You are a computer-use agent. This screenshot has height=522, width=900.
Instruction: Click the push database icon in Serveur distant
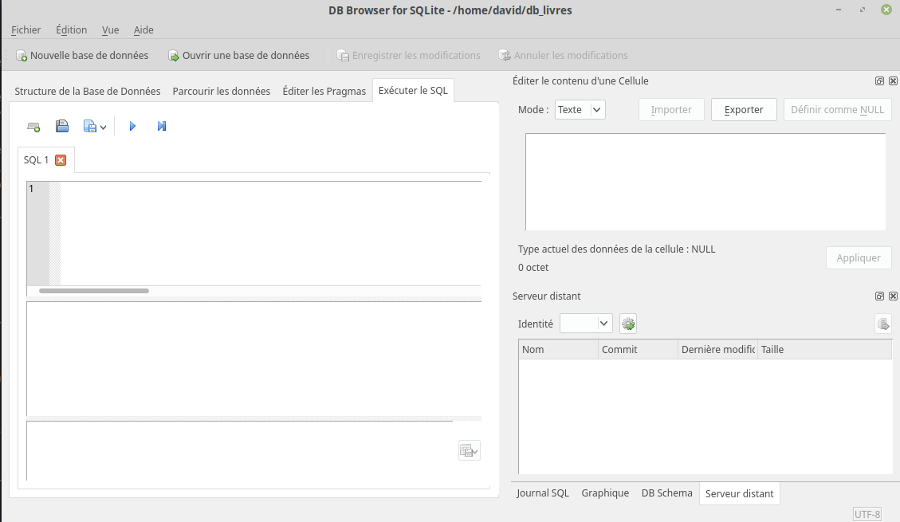click(882, 323)
